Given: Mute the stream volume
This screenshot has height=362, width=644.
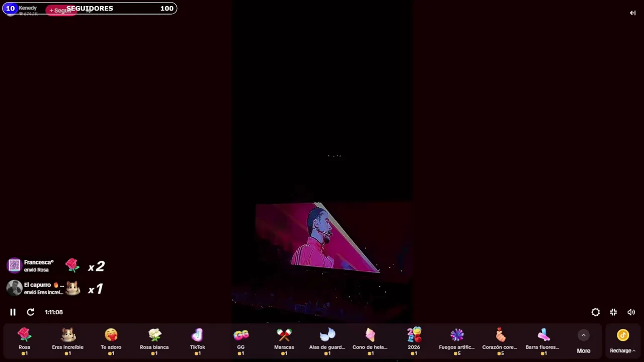Looking at the screenshot, I should coord(631,312).
